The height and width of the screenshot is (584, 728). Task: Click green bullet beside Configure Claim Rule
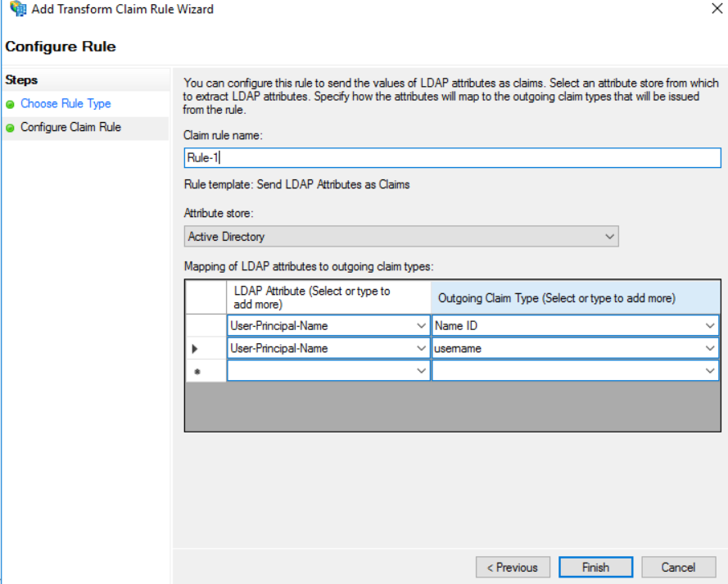point(10,128)
